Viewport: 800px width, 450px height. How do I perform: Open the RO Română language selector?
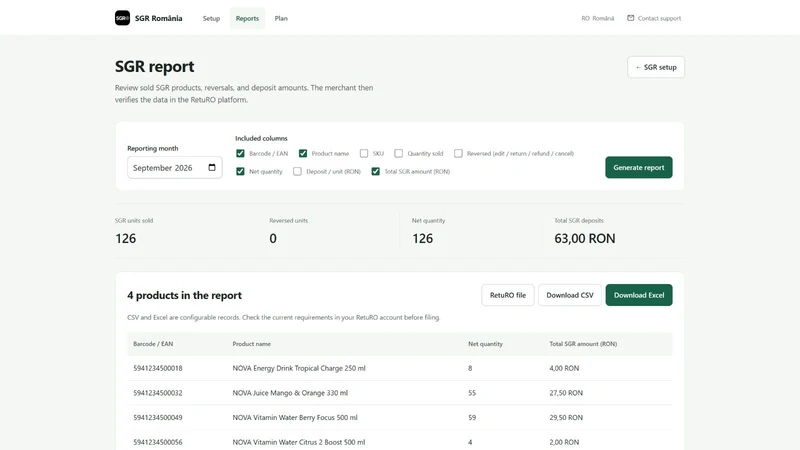click(597, 18)
